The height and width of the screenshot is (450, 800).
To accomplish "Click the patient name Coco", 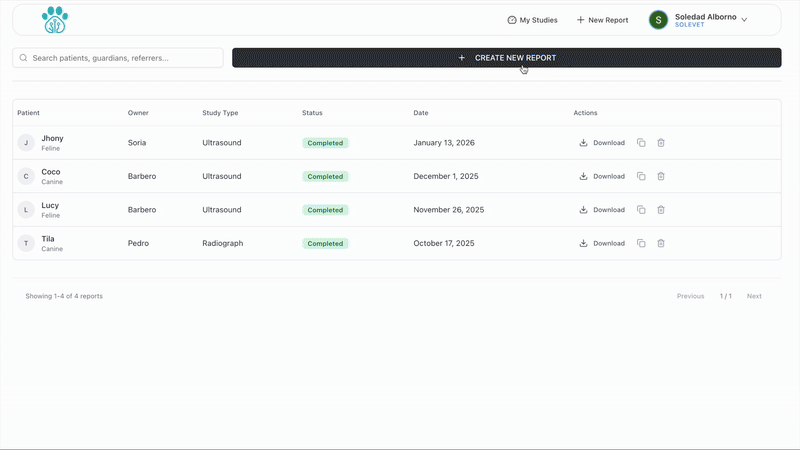I will (x=51, y=172).
